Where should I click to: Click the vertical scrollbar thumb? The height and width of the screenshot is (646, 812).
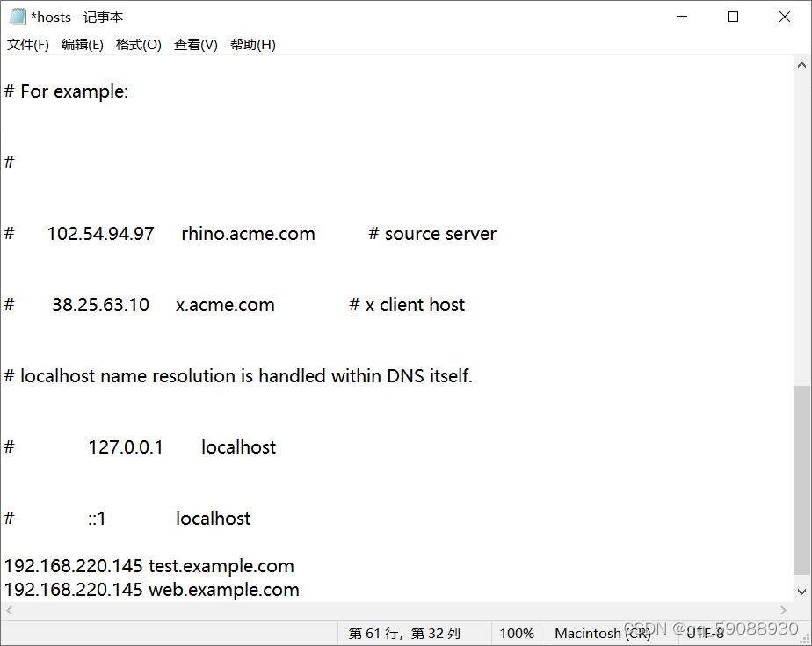tap(801, 479)
